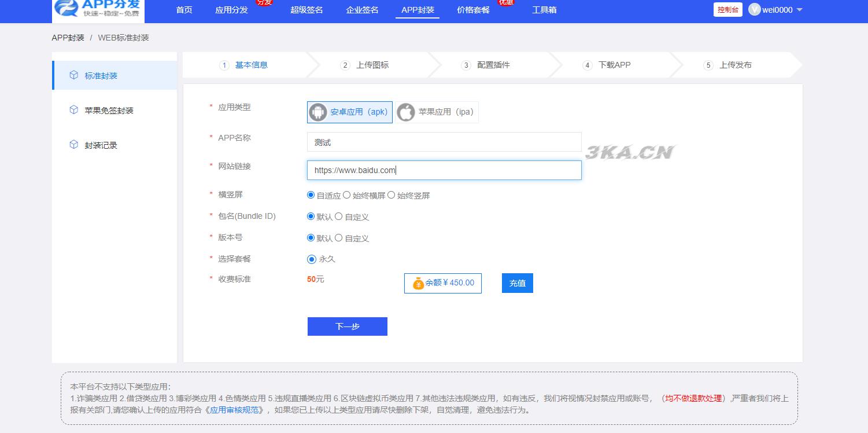
Task: Choose 自定义 for 包名 Bundle ID
Action: click(339, 216)
